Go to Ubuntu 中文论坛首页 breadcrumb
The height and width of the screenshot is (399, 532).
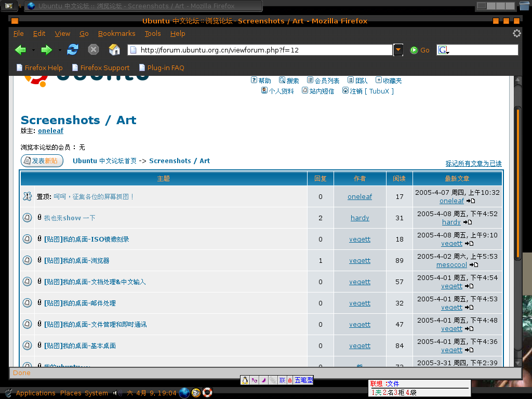(104, 161)
